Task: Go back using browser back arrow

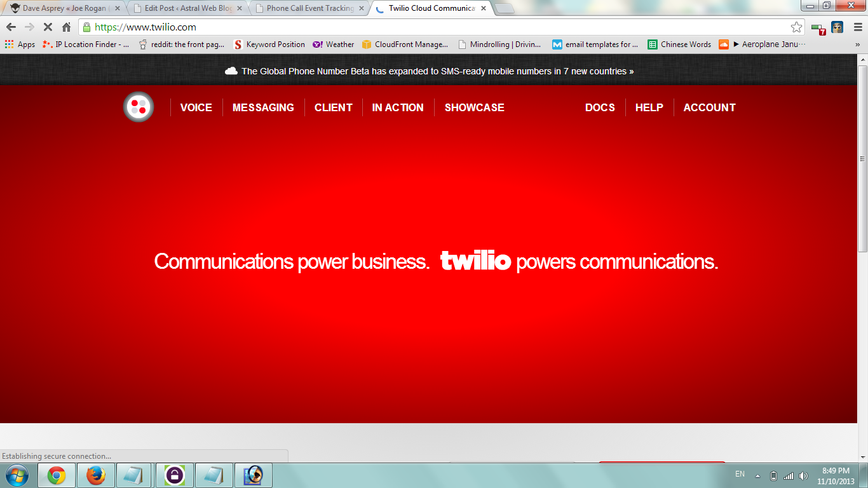Action: 11,27
